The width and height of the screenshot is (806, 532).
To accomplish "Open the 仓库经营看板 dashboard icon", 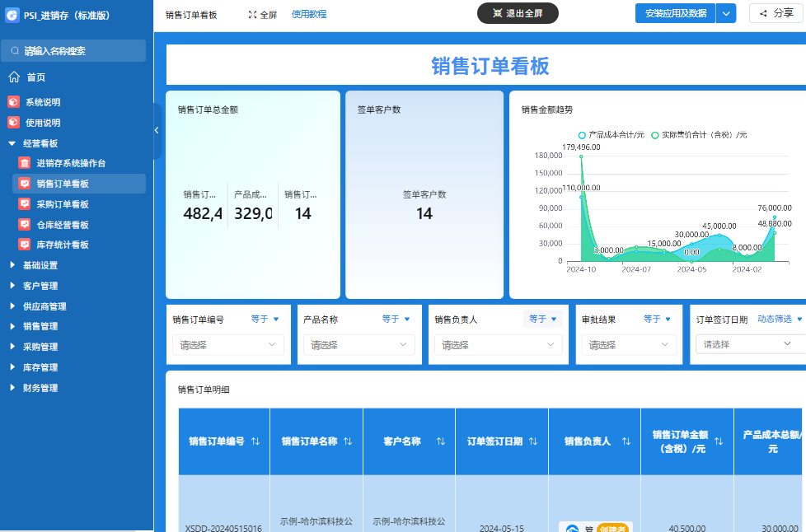I will click(x=24, y=224).
